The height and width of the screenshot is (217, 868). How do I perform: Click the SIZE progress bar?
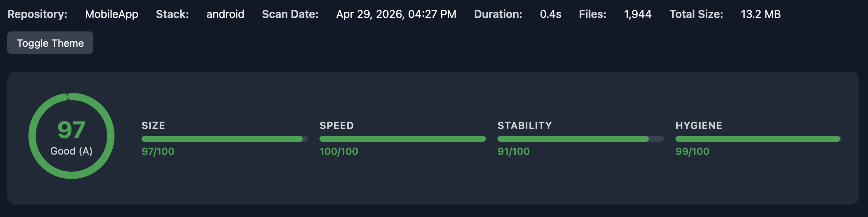pyautogui.click(x=225, y=139)
